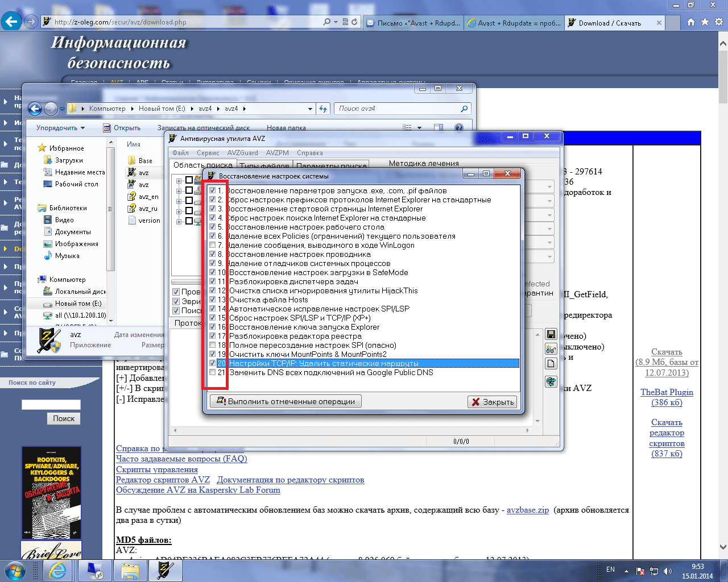Open Часто задаваемые вопросы (FAQ) link
The image size is (728, 582).
coord(181,459)
